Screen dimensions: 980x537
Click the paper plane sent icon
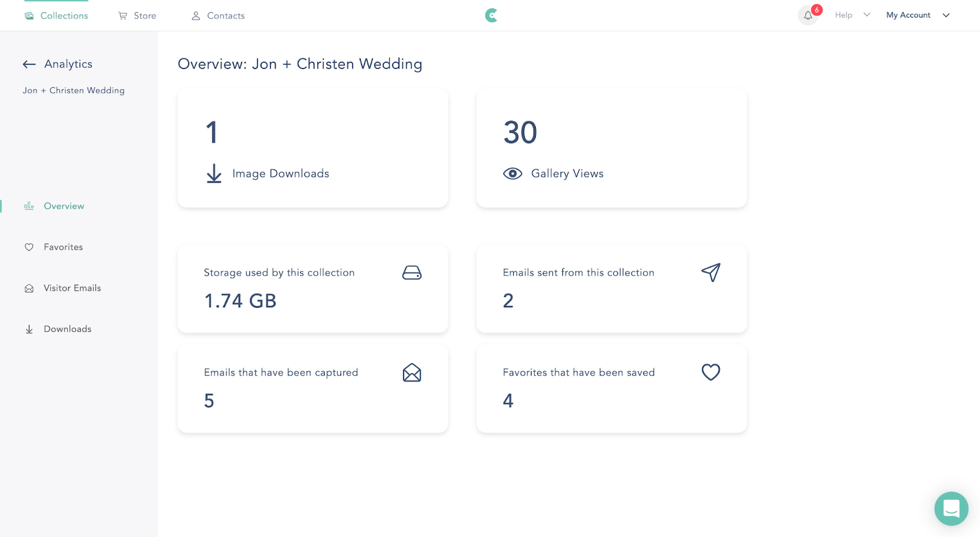(x=711, y=272)
